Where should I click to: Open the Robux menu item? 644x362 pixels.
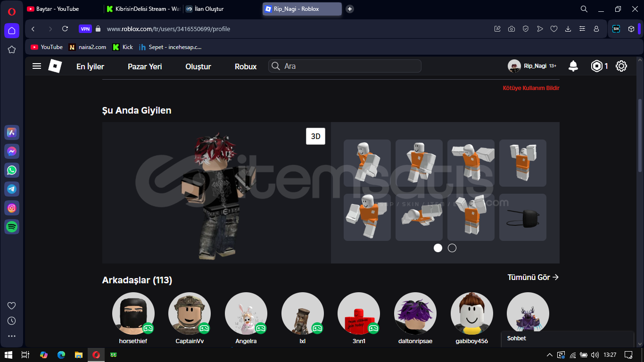(246, 66)
